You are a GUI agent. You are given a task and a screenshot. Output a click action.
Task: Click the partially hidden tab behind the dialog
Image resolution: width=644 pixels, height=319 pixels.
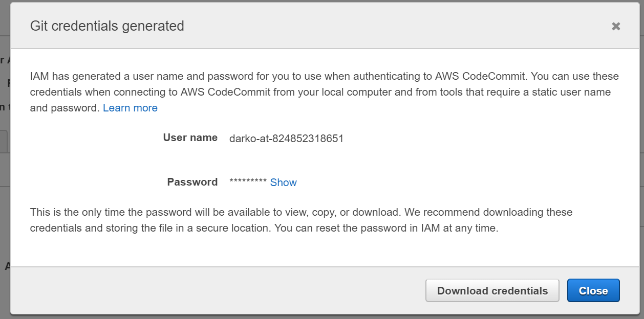[4, 141]
